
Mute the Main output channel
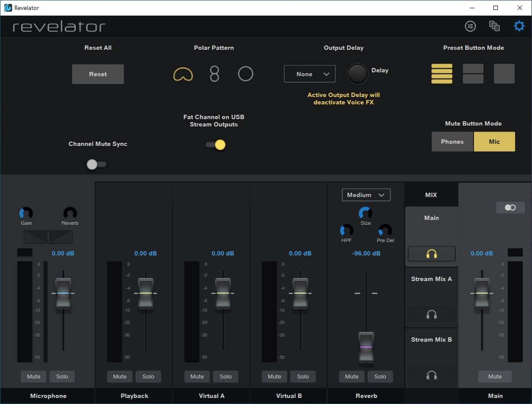coord(495,377)
